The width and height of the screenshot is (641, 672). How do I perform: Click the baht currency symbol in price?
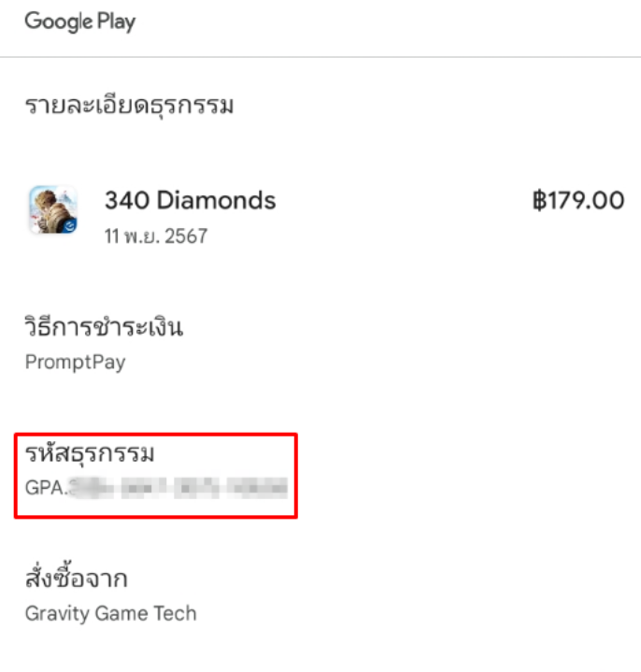click(x=539, y=201)
